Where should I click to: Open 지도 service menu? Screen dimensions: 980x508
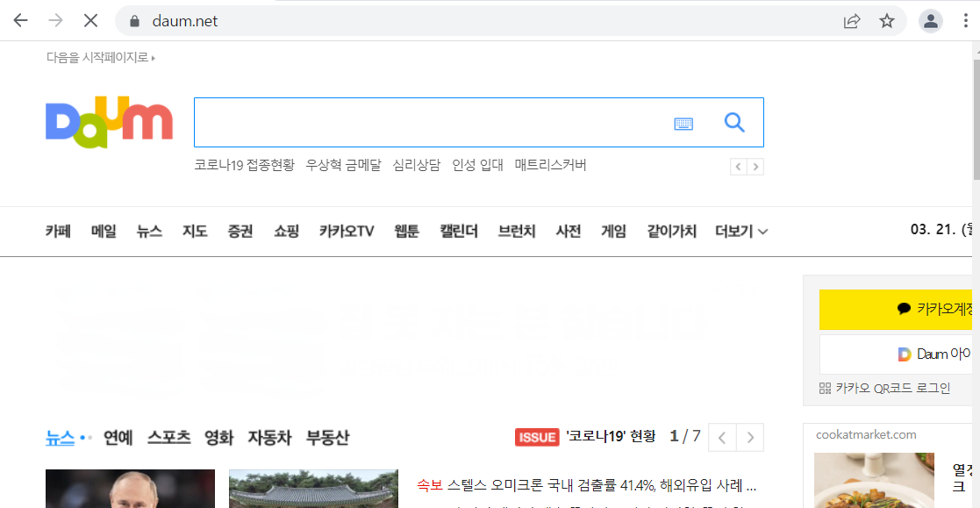coord(195,232)
